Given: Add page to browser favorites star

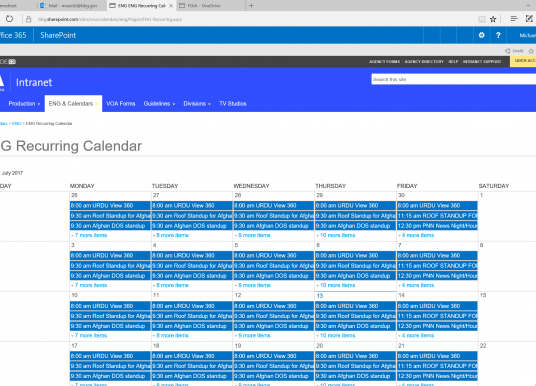Looking at the screenshot, I should (493, 19).
